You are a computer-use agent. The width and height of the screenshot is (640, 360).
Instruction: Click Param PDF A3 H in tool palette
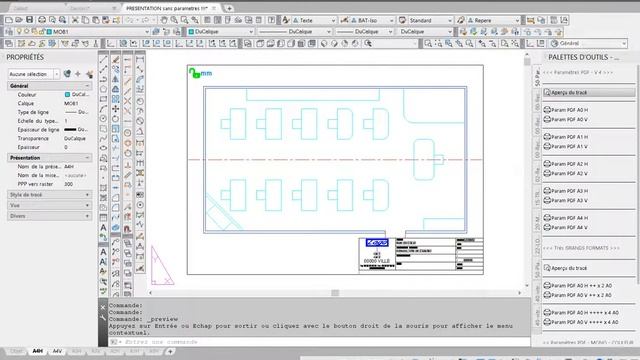[566, 191]
